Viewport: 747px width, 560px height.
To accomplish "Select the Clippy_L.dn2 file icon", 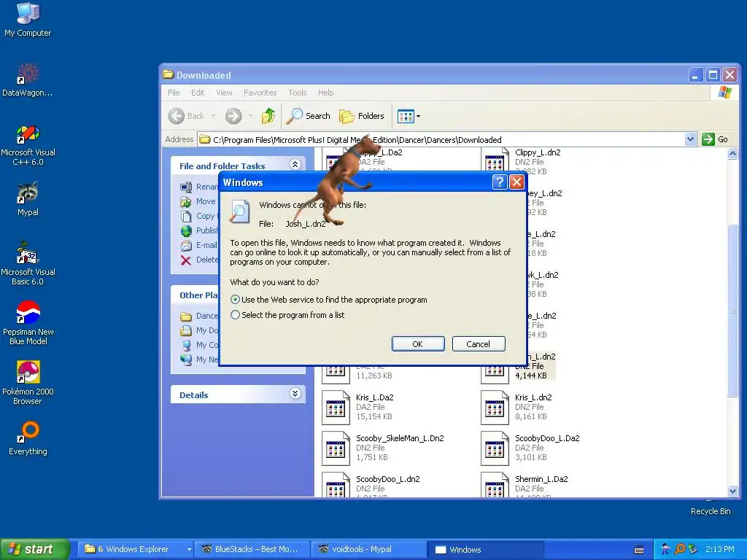I will click(495, 160).
